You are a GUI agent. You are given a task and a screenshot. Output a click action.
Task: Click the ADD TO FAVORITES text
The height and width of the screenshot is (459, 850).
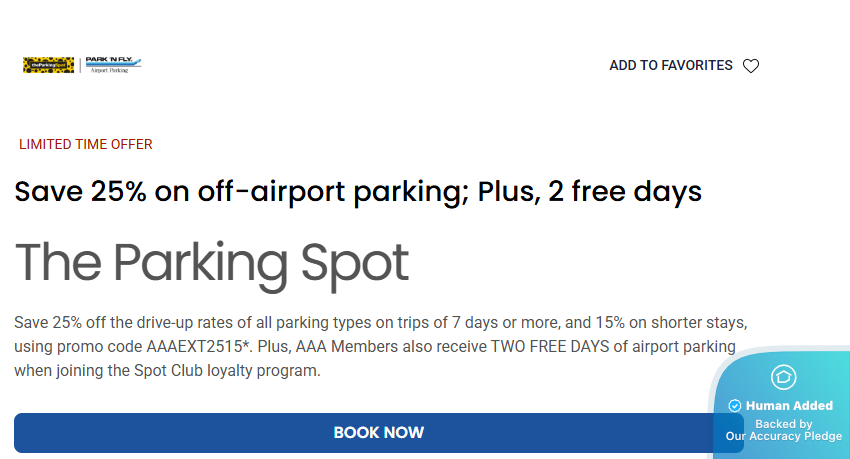click(x=670, y=66)
